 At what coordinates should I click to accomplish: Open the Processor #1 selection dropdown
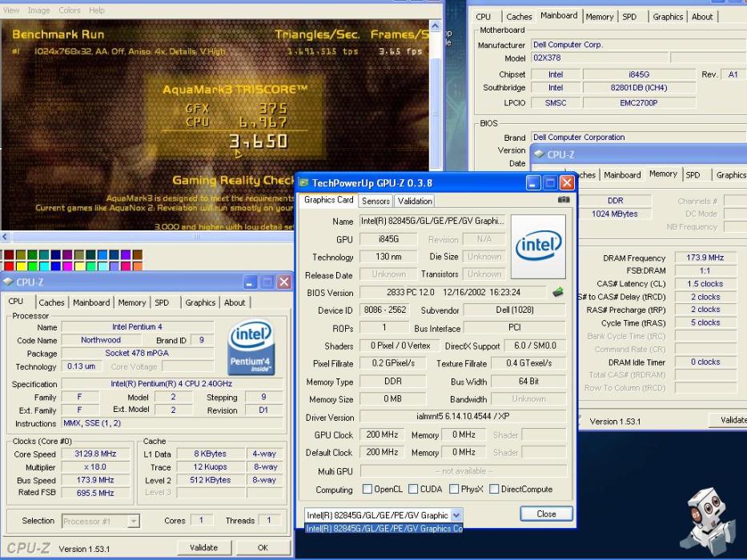134,521
